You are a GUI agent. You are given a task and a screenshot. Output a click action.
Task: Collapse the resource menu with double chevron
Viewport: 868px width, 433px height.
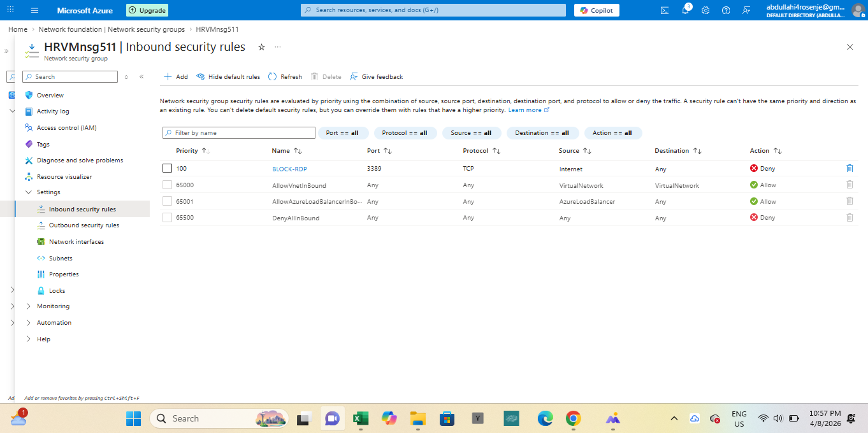coord(141,76)
